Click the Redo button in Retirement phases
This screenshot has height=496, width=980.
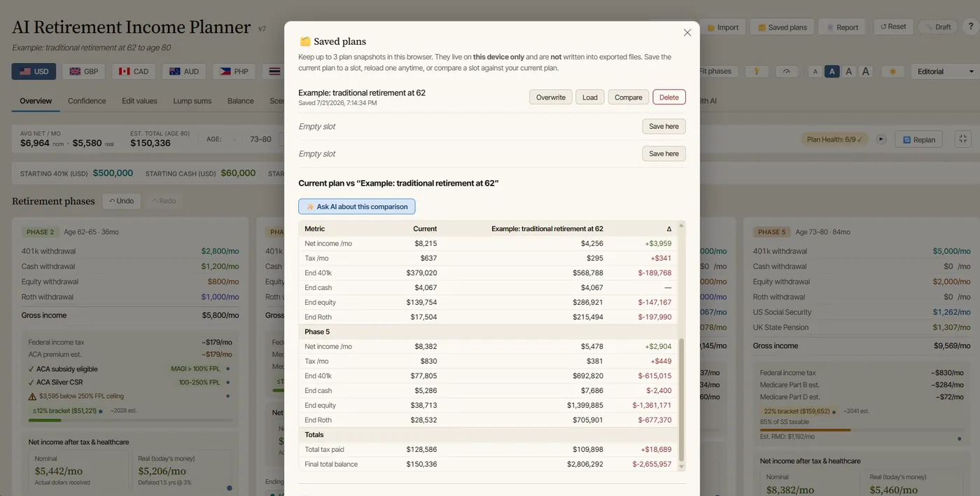coord(164,201)
